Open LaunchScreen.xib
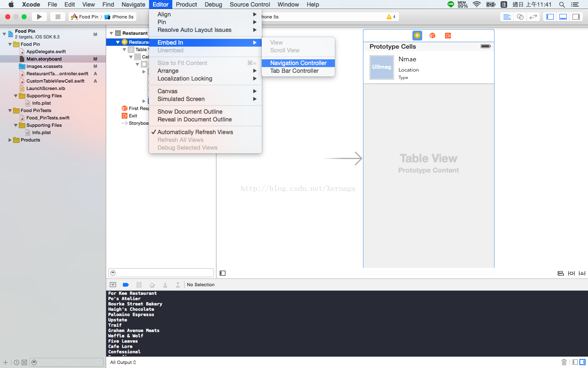Image resolution: width=588 pixels, height=368 pixels. tap(45, 88)
